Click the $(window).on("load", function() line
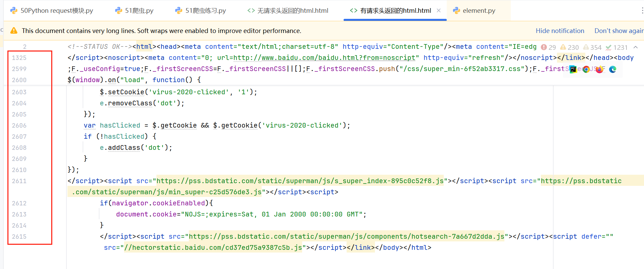The image size is (644, 269). point(134,80)
